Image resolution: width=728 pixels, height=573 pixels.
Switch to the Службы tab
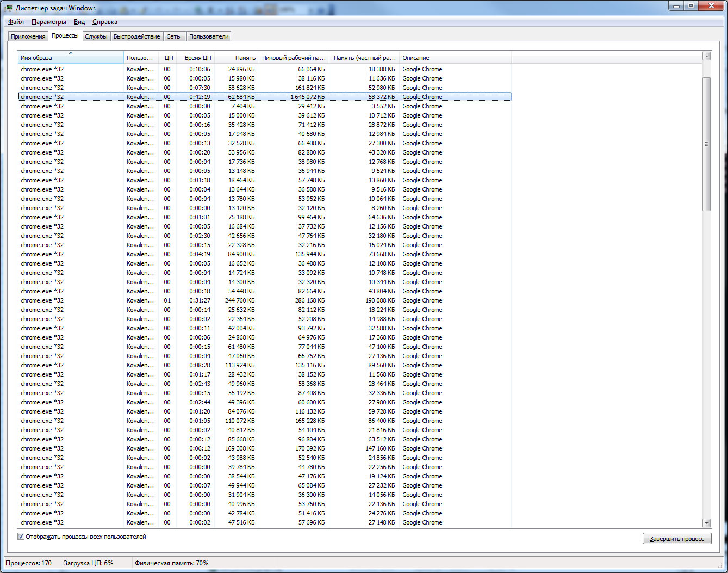[96, 36]
